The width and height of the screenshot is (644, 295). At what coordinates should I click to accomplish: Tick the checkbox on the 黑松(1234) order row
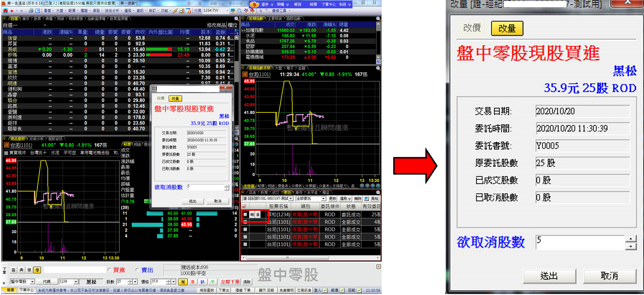pyautogui.click(x=245, y=215)
